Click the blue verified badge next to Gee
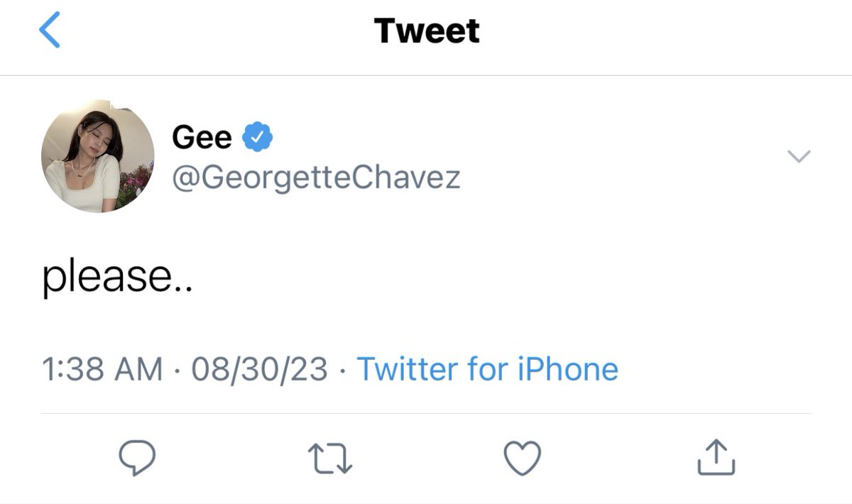852x504 pixels. click(258, 136)
